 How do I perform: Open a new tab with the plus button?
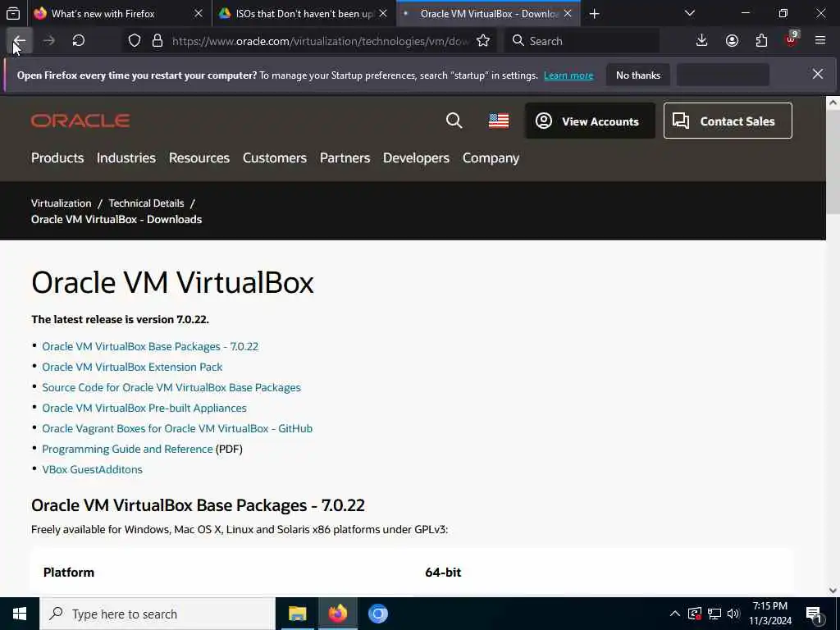594,14
